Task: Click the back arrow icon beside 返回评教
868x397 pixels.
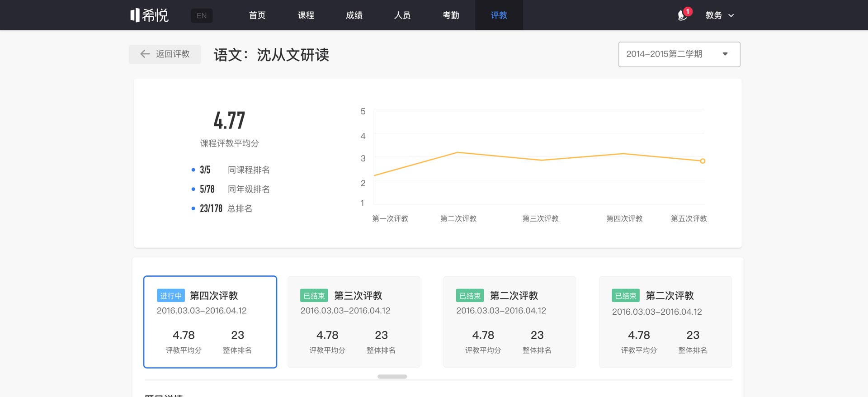Action: point(145,54)
